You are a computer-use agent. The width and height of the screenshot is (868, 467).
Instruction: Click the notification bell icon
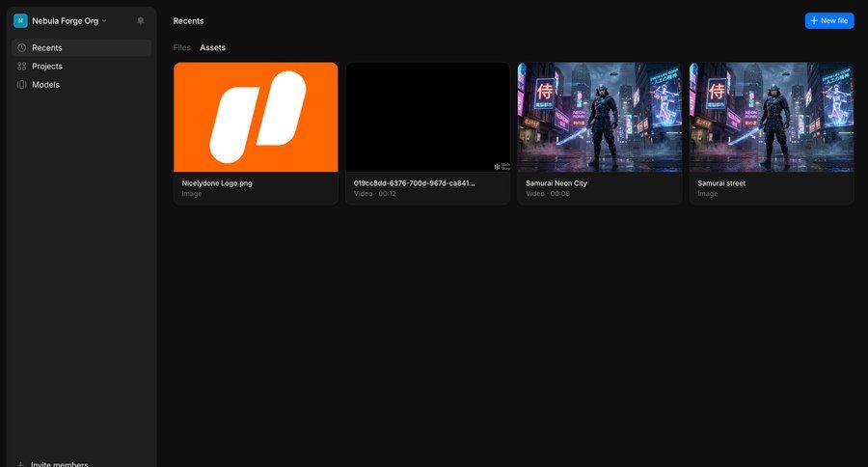(141, 20)
